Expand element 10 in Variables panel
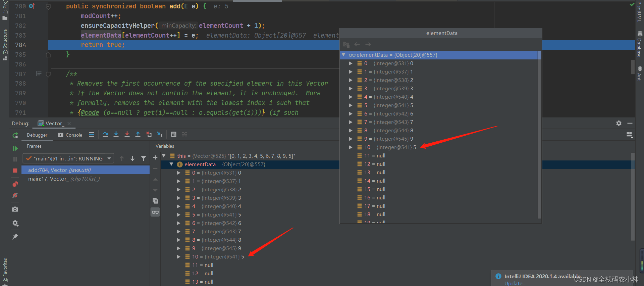The height and width of the screenshot is (286, 644). [179, 256]
